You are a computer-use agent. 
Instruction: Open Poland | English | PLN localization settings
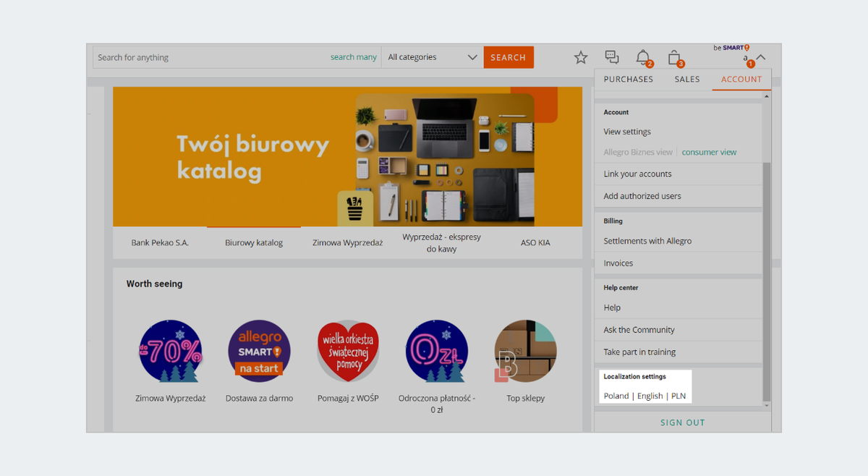644,396
